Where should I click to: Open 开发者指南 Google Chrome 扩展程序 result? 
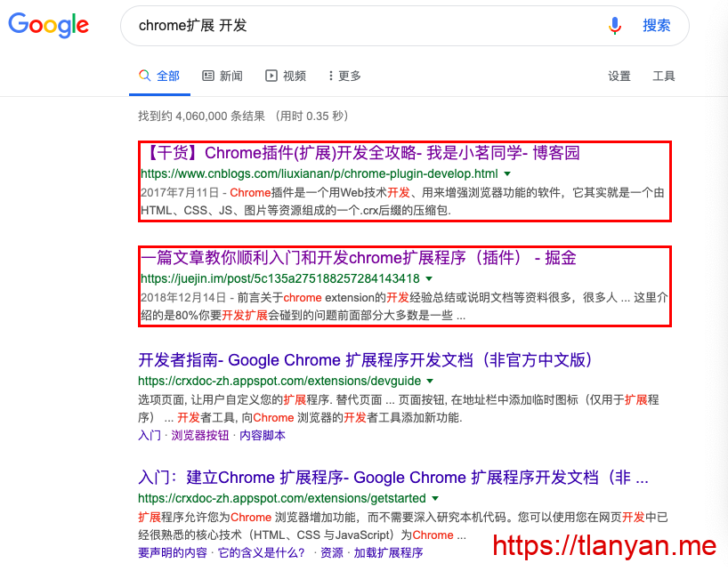point(365,360)
